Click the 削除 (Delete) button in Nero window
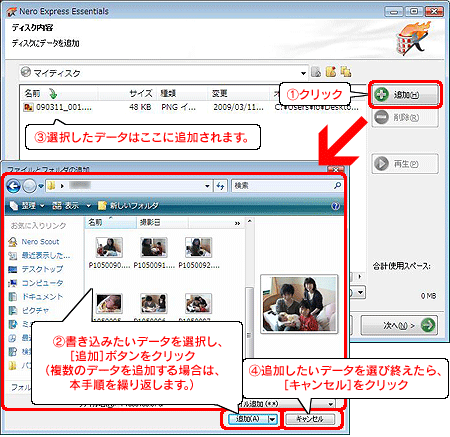The image size is (450, 437). click(405, 117)
